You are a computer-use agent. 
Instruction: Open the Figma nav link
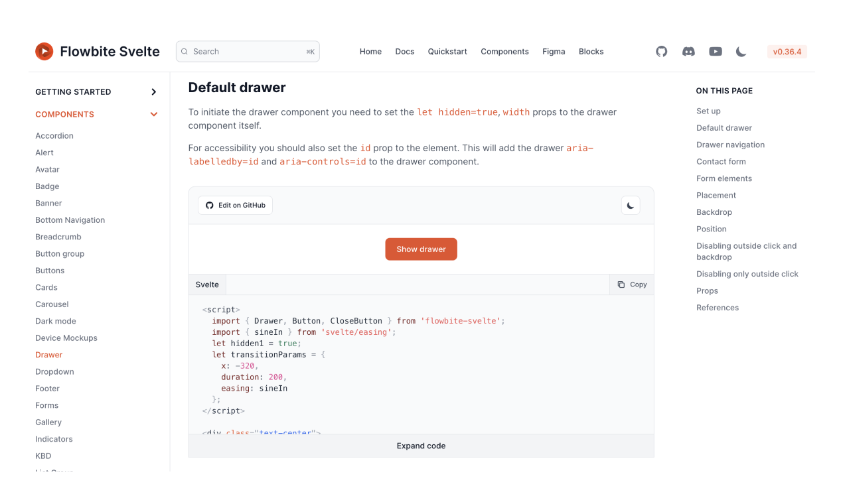point(554,51)
